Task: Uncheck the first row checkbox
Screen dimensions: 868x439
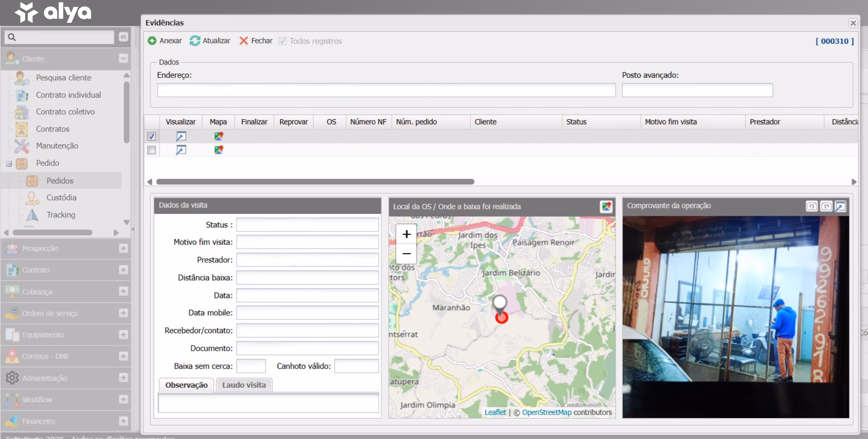Action: point(152,136)
